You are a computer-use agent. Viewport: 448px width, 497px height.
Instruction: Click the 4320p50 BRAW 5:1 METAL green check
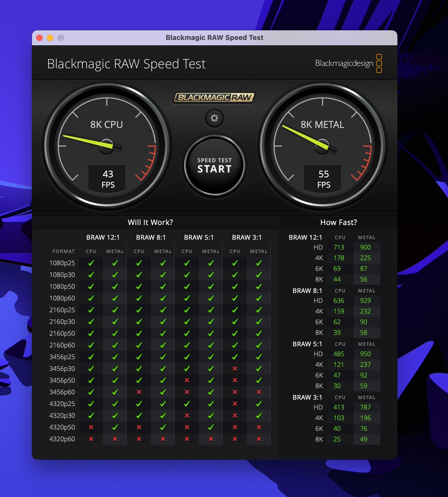pos(211,427)
